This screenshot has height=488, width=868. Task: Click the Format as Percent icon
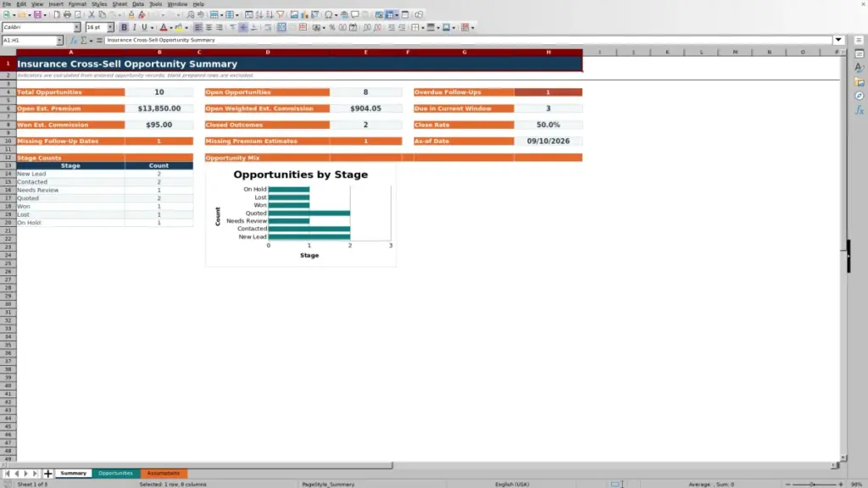[x=332, y=27]
